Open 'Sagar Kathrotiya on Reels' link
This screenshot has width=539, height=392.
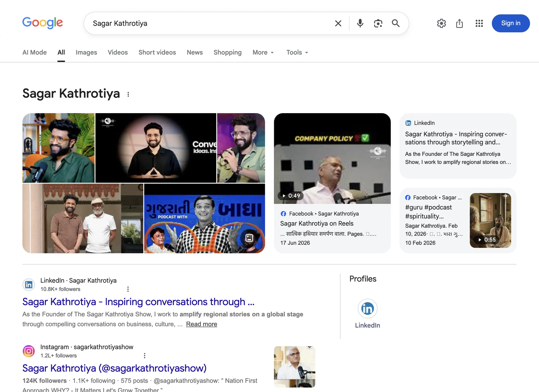(x=317, y=223)
